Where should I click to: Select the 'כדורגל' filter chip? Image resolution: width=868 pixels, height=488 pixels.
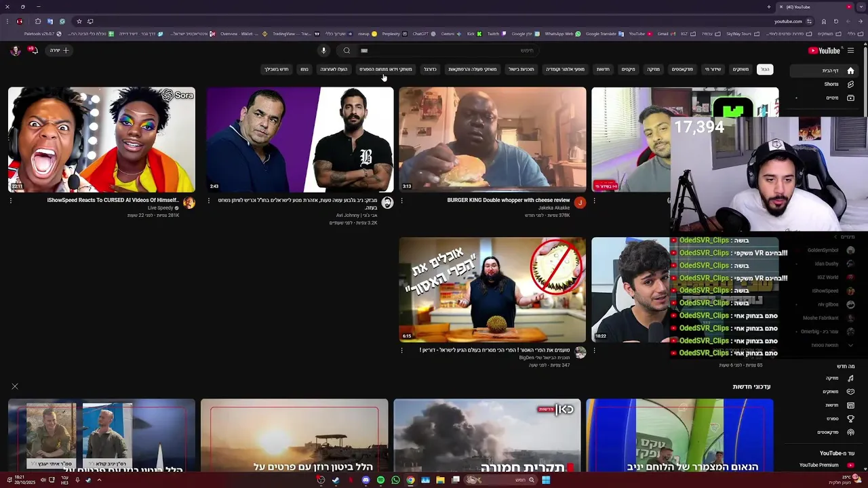point(430,69)
